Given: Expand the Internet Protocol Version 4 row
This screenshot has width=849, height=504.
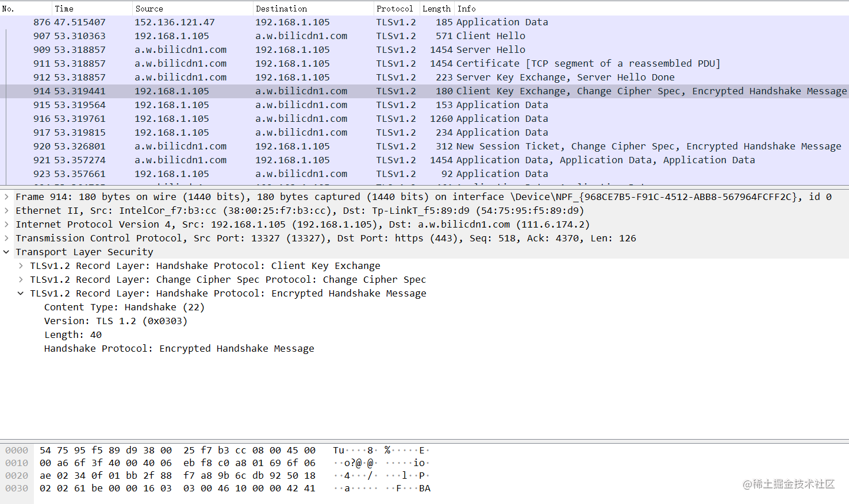Looking at the screenshot, I should click(6, 224).
